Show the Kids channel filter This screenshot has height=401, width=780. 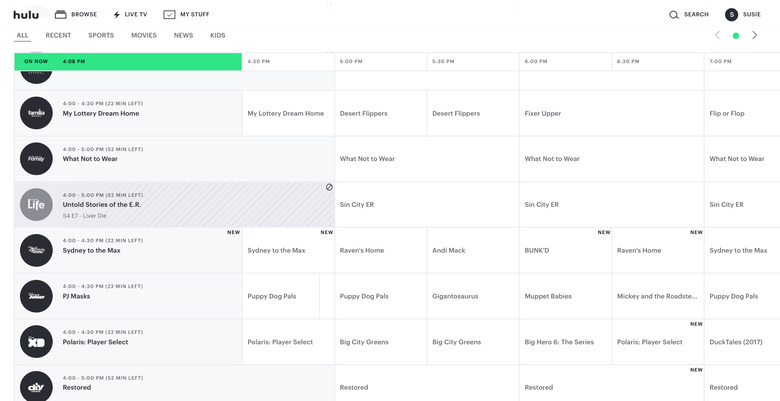tap(217, 35)
